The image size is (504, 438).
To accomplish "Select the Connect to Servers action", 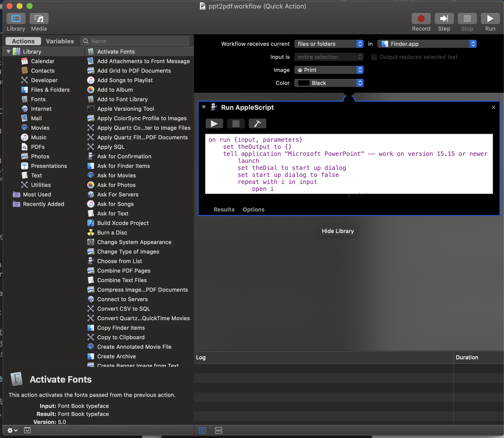I will [x=139, y=299].
